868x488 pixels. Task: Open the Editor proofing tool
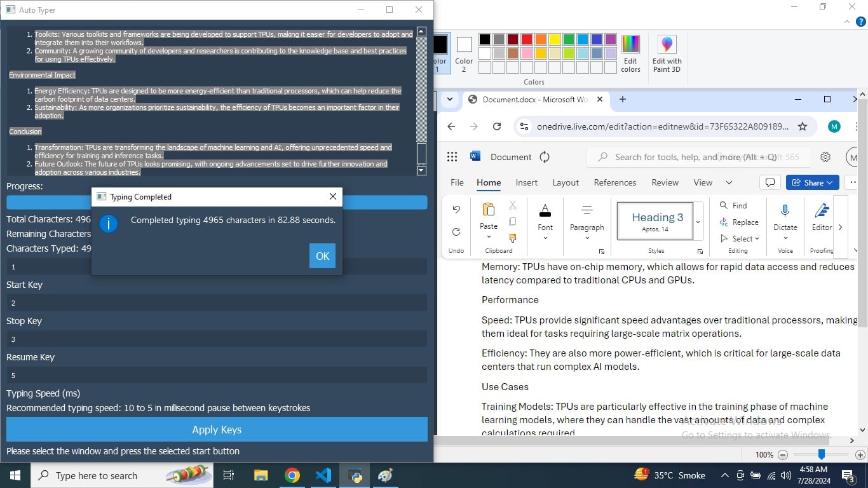[x=822, y=211]
